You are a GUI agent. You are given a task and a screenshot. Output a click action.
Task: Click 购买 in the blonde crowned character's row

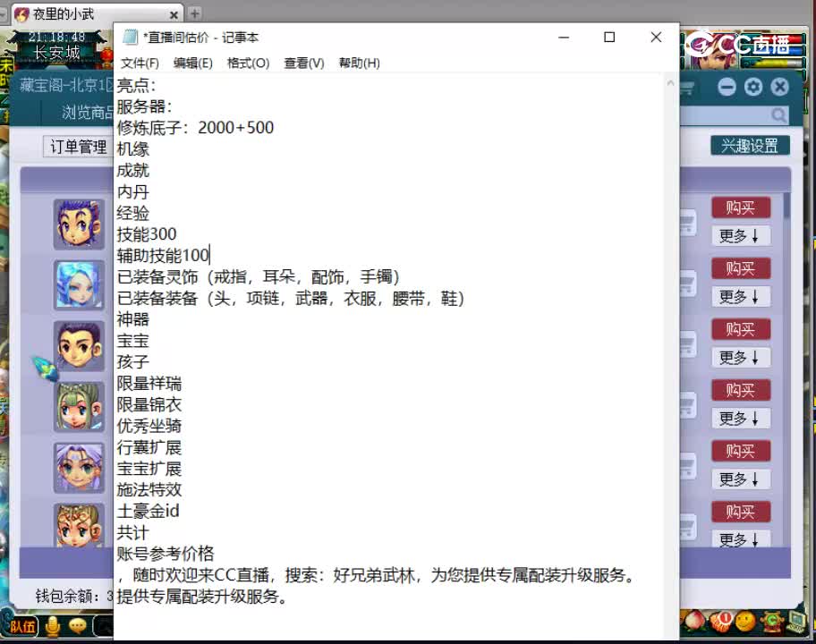pos(741,512)
